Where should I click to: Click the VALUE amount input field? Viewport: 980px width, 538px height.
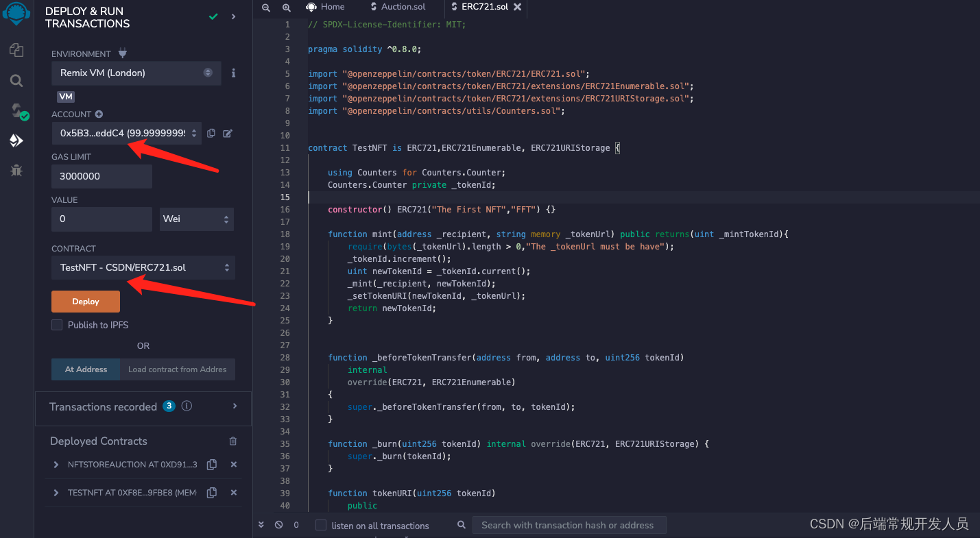pos(101,219)
